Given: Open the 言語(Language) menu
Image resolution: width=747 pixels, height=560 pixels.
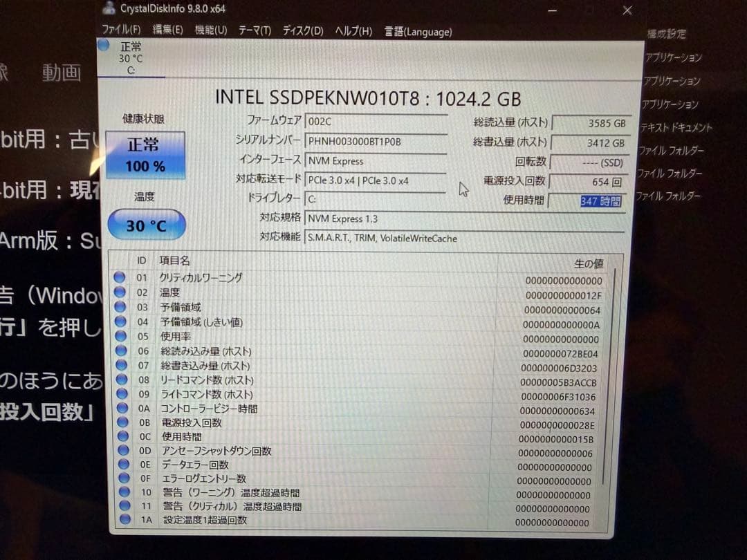Looking at the screenshot, I should pos(418,32).
